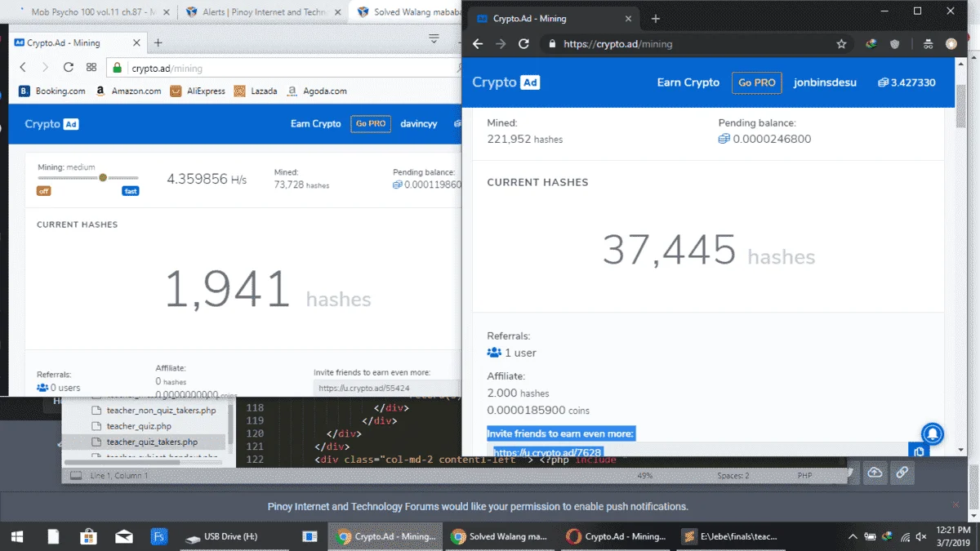
Task: Go forward in the dark Chrome window
Action: coord(501,44)
